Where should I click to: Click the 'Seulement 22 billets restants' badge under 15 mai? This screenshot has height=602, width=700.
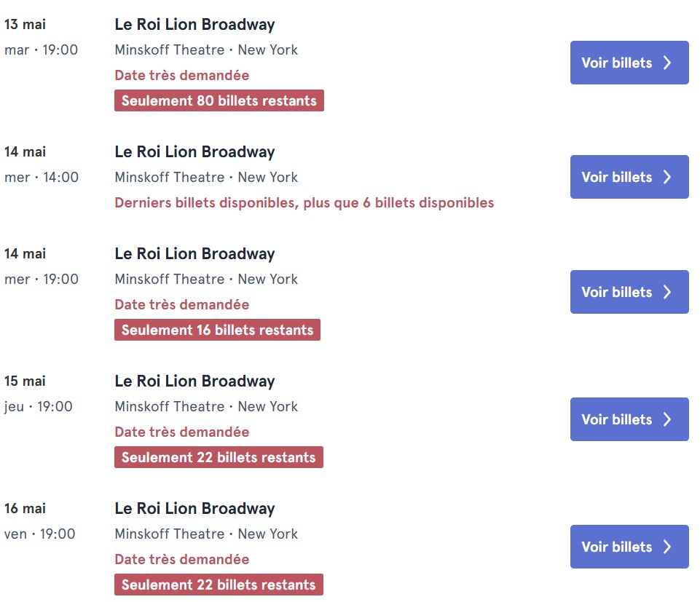click(219, 457)
